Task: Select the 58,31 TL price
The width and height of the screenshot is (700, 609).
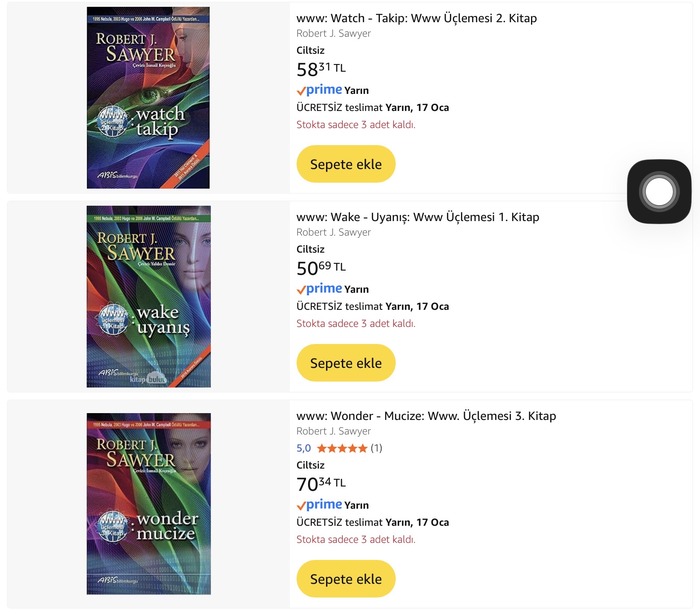Action: [321, 69]
